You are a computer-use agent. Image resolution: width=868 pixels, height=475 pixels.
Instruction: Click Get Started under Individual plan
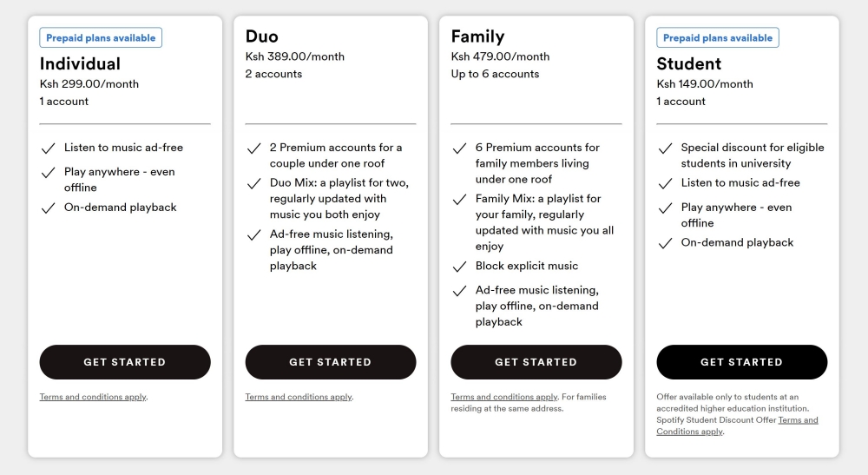pyautogui.click(x=125, y=362)
